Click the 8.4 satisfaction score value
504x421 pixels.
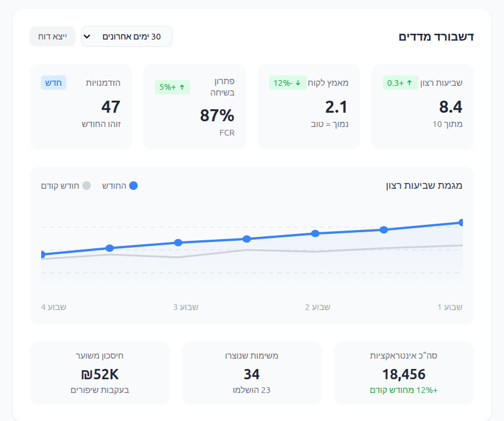451,107
